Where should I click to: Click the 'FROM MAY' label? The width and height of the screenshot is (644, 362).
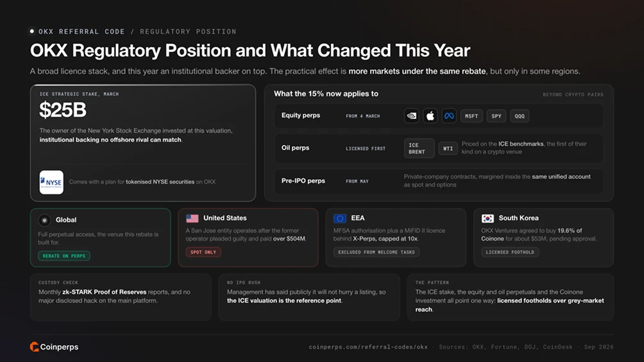[x=357, y=181]
